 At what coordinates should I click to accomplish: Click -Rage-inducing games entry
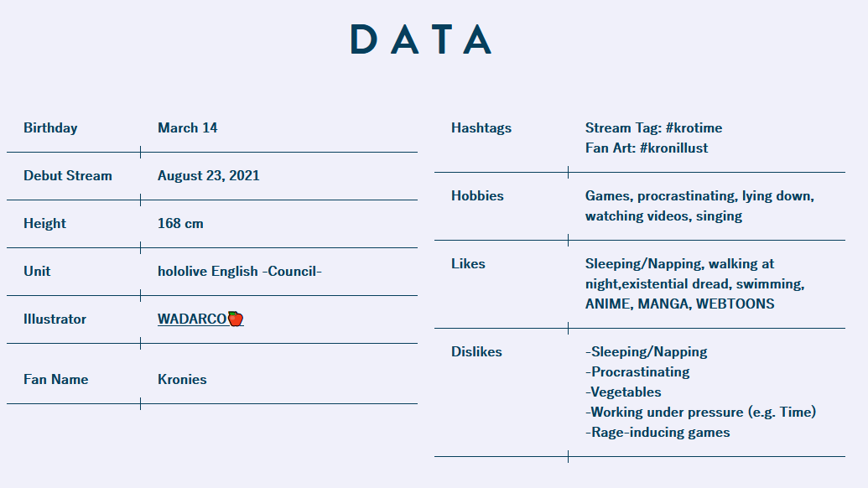tap(657, 432)
